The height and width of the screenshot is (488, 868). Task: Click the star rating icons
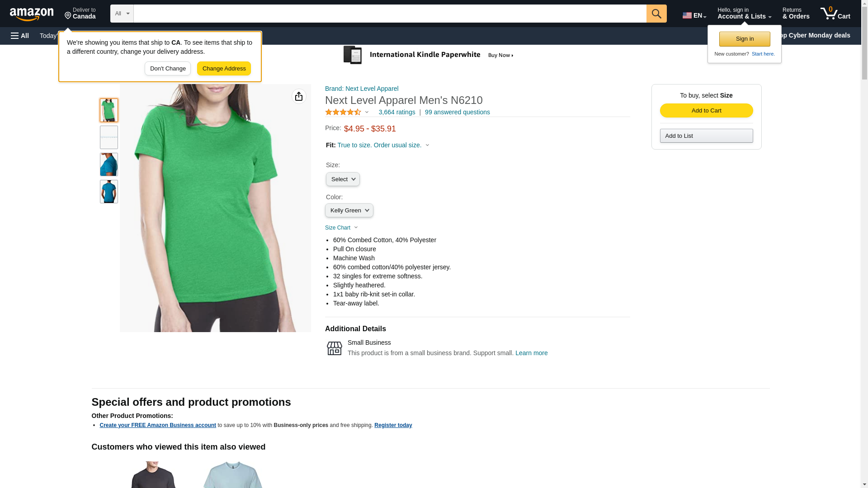pos(343,112)
